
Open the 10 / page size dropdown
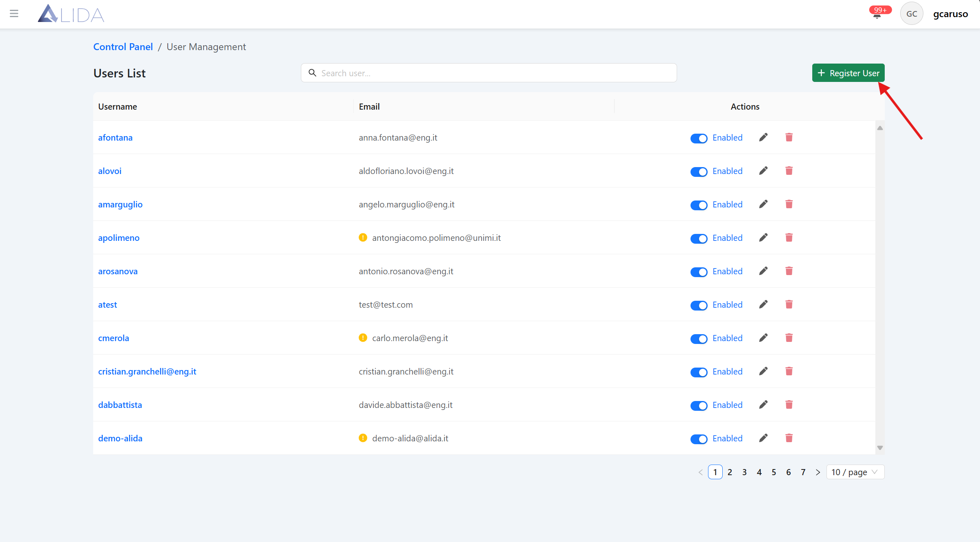pos(855,472)
